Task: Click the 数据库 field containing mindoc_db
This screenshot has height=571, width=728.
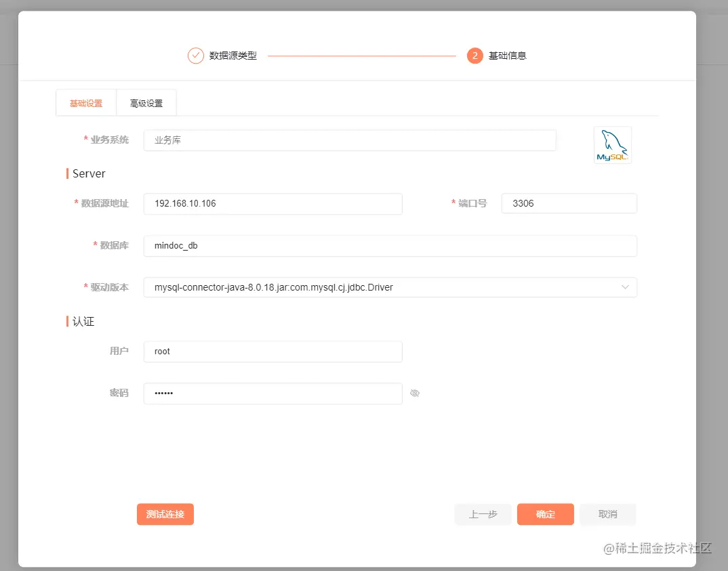Action: (x=390, y=246)
